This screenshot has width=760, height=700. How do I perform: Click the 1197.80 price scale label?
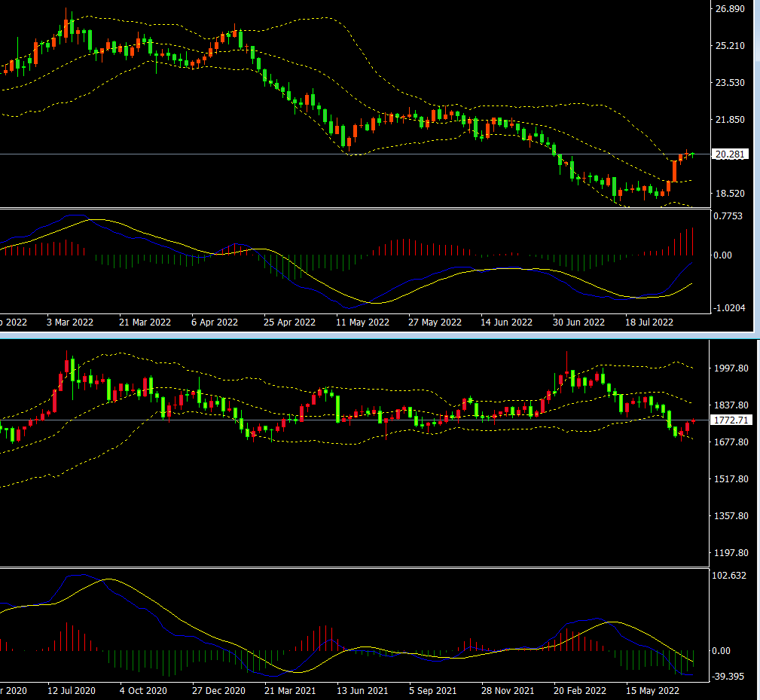733,553
